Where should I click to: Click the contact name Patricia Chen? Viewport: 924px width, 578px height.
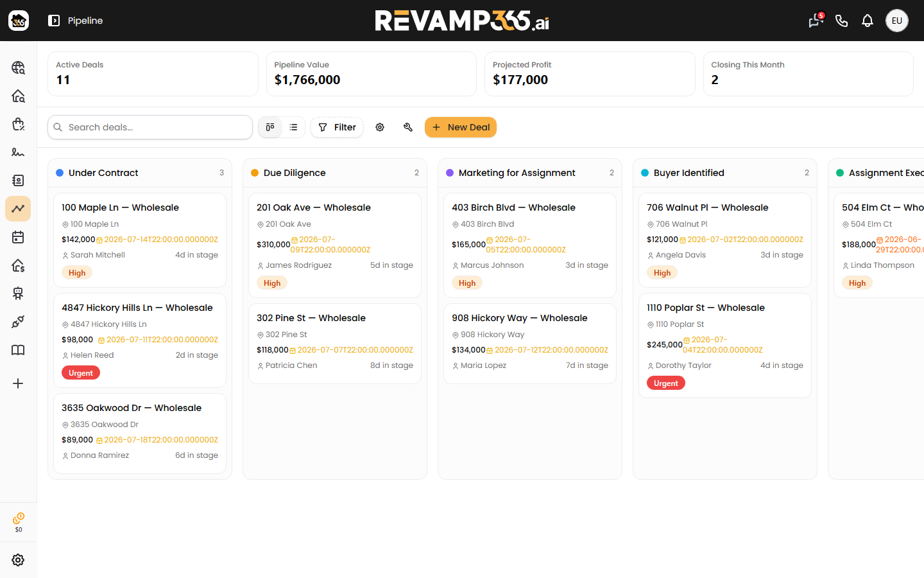(291, 365)
